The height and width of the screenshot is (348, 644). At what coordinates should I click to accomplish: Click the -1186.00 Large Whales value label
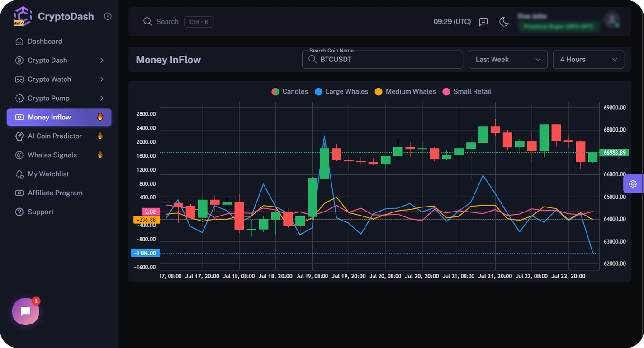[x=145, y=253]
